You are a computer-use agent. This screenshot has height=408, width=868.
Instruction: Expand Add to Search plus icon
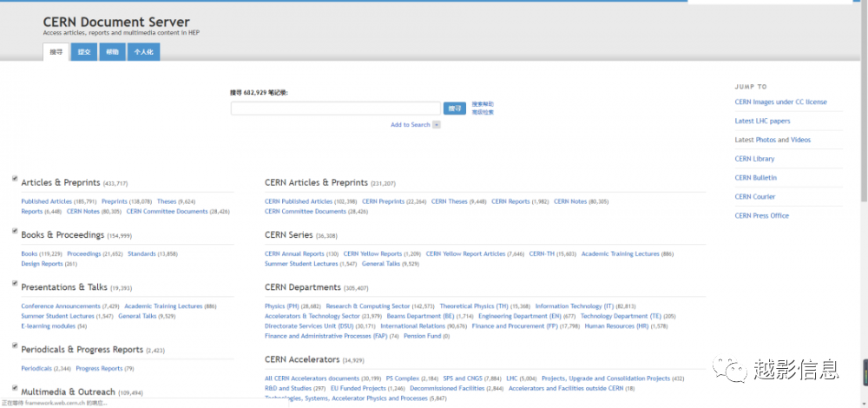437,125
